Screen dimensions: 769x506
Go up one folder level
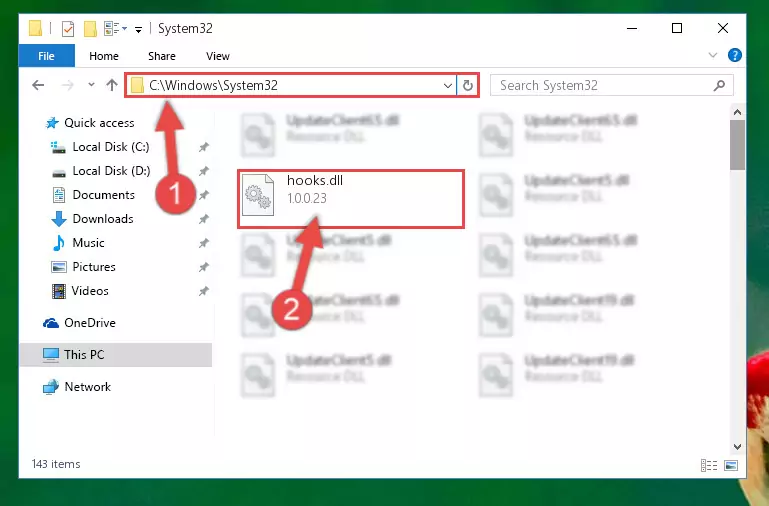tap(112, 85)
